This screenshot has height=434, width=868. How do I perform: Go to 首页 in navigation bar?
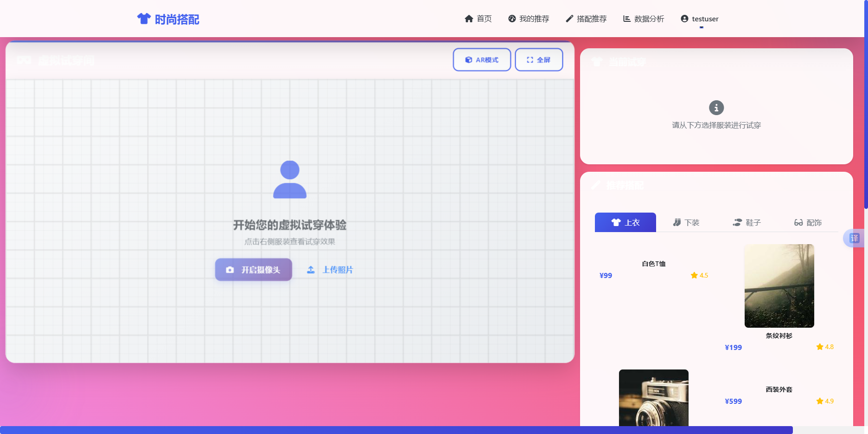[478, 19]
